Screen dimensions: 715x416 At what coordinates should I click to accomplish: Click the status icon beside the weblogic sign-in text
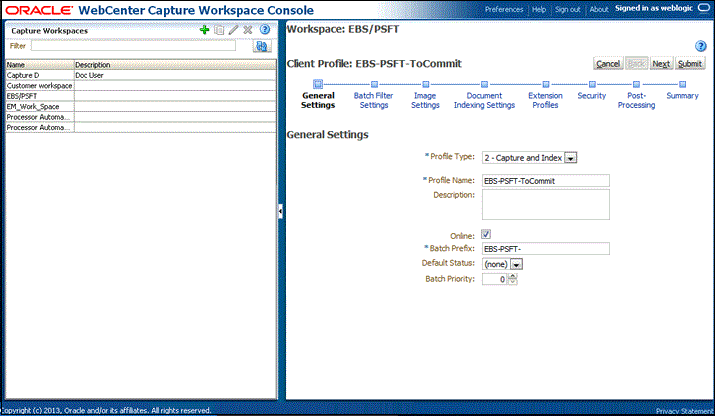[x=704, y=8]
